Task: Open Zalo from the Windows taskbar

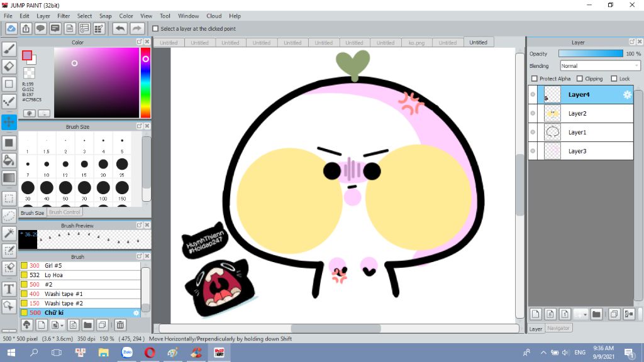Action: [x=127, y=353]
